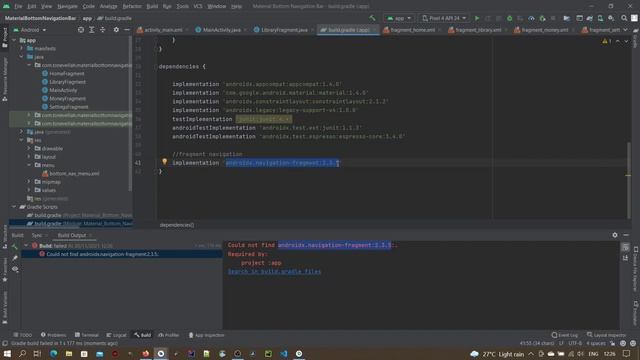Open the File menu
Screen dimensions: 640x360
tap(18, 6)
